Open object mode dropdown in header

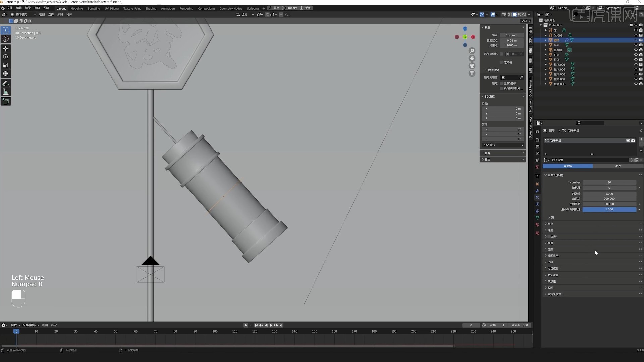point(23,15)
